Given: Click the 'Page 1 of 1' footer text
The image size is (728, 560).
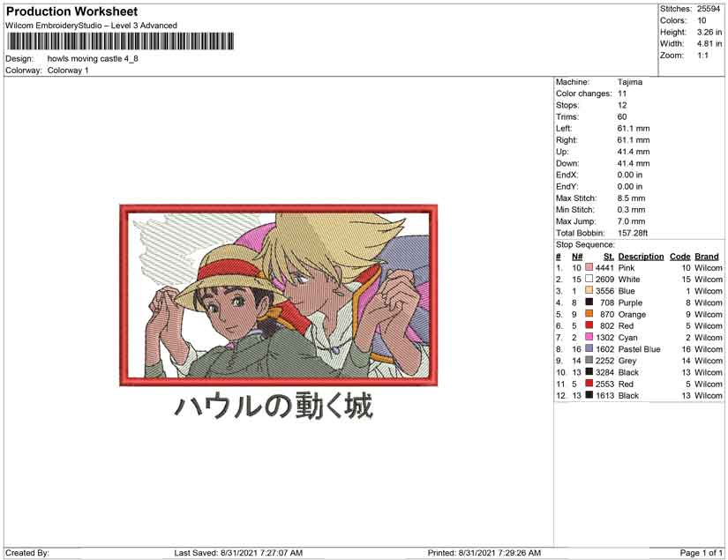Looking at the screenshot, I should point(701,553).
